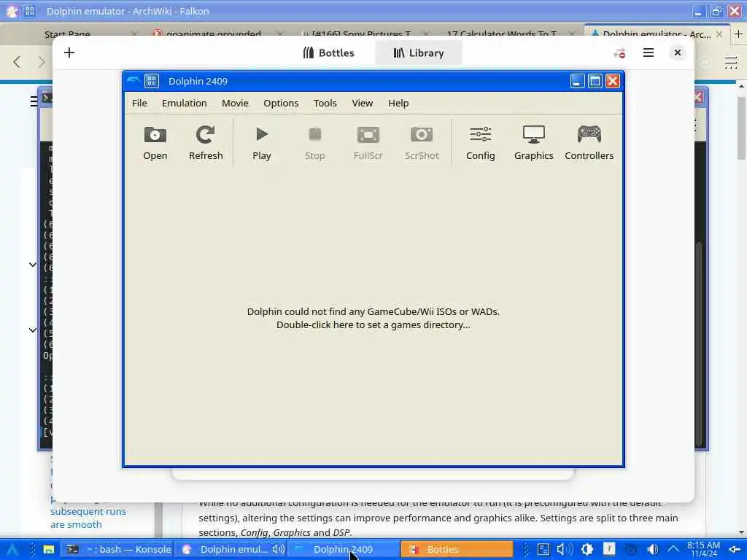
Task: Open the File menu in Dolphin
Action: tap(139, 104)
